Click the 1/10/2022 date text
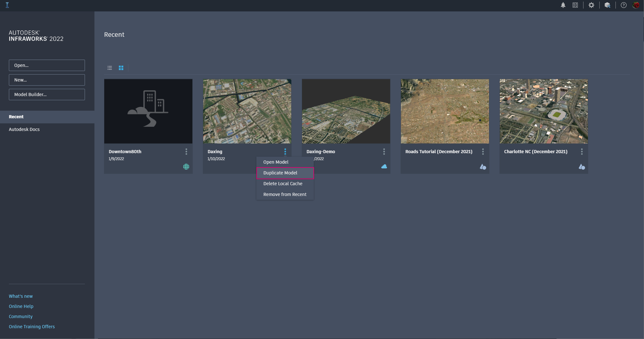Screen dimensions: 644x339 point(216,159)
